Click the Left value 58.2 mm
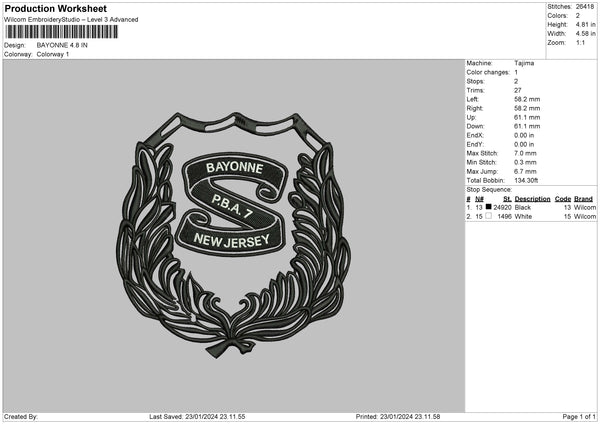600x424 pixels. (527, 99)
